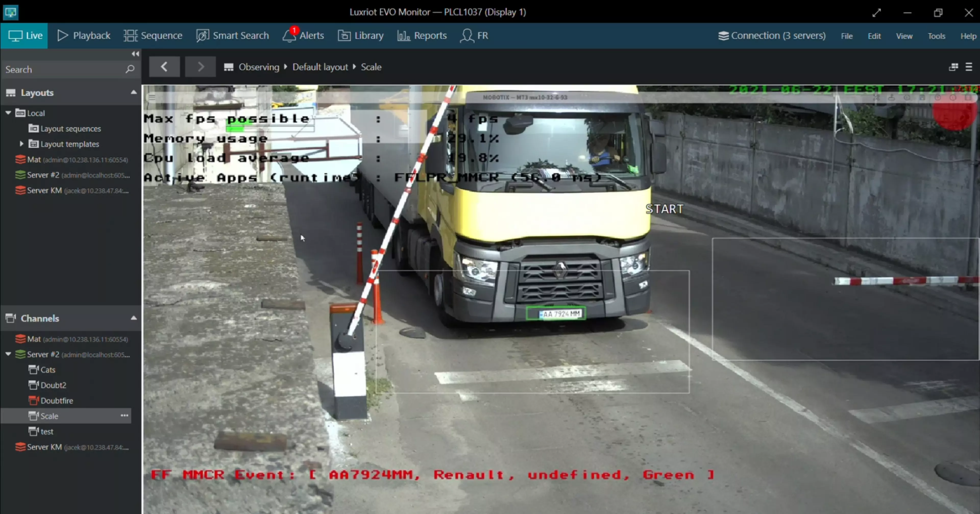
Task: Open the FR face recognition tab
Action: (x=474, y=35)
